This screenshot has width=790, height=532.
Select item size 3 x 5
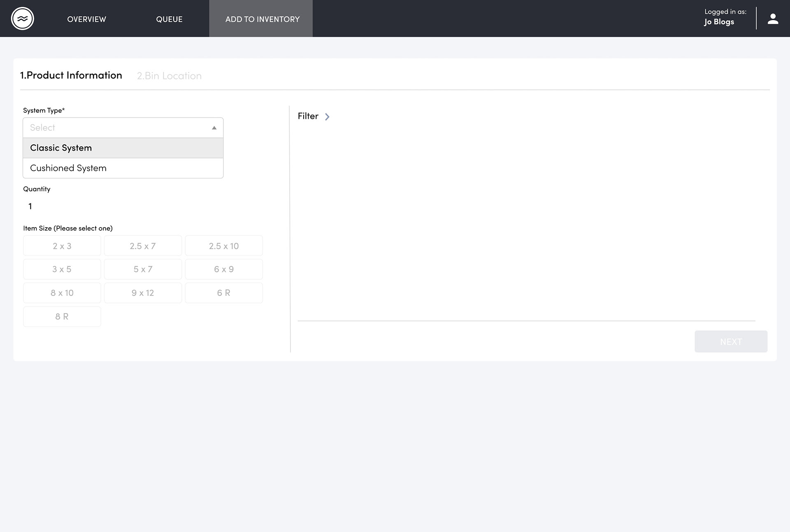[x=62, y=269]
